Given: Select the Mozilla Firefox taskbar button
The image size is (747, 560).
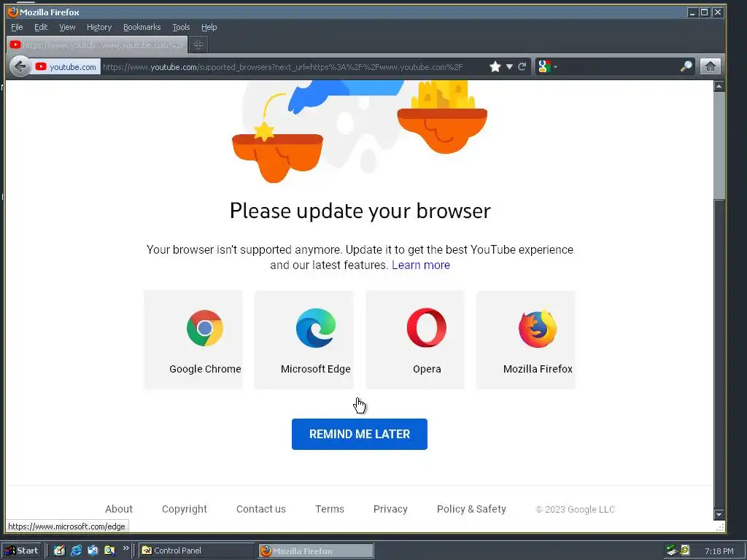Looking at the screenshot, I should point(315,551).
